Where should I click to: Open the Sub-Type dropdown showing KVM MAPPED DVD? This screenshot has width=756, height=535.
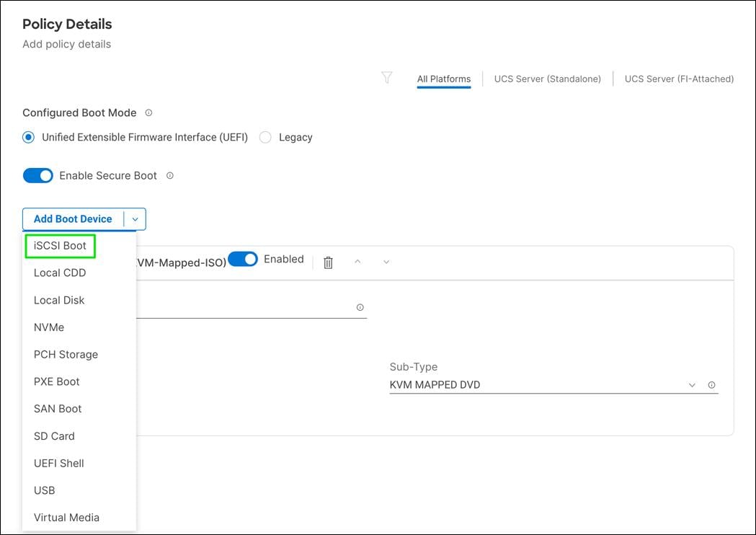[x=691, y=384]
